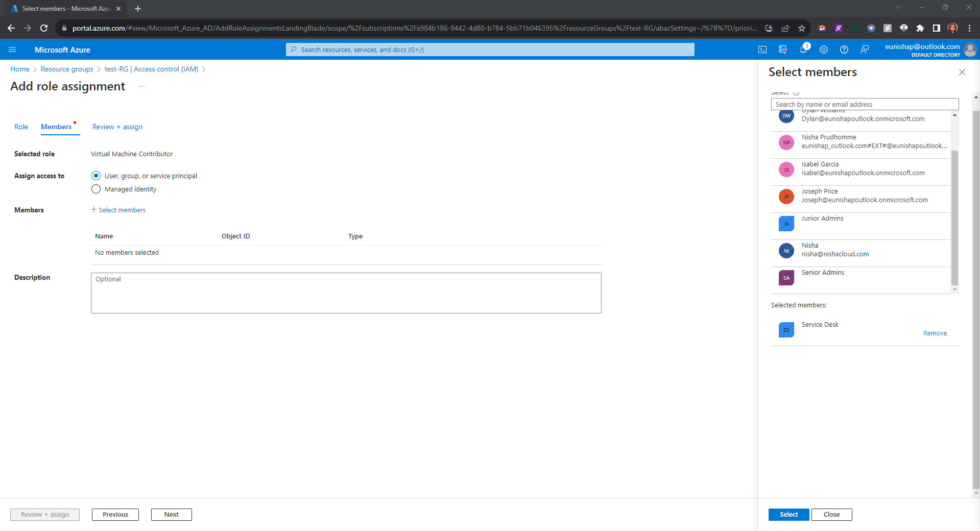Select the Managed identity radio button
Screen dimensions: 980x531
[96, 189]
